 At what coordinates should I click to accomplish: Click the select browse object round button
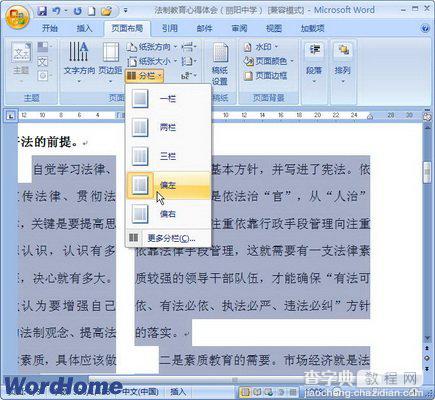click(x=427, y=358)
